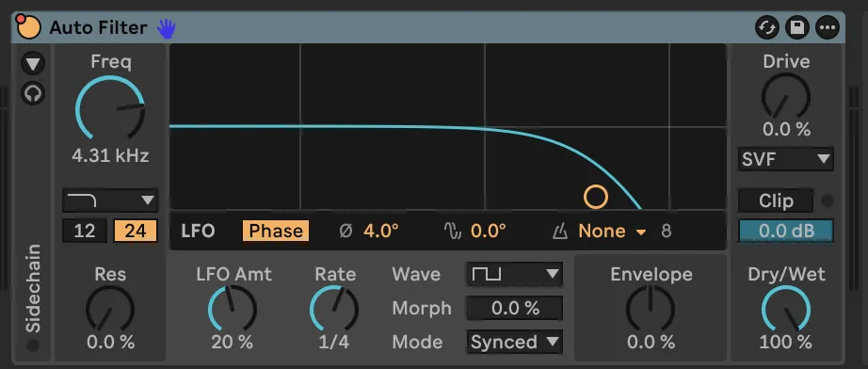Click the LFO Amt 20 % value
This screenshot has width=868, height=369.
pyautogui.click(x=232, y=342)
